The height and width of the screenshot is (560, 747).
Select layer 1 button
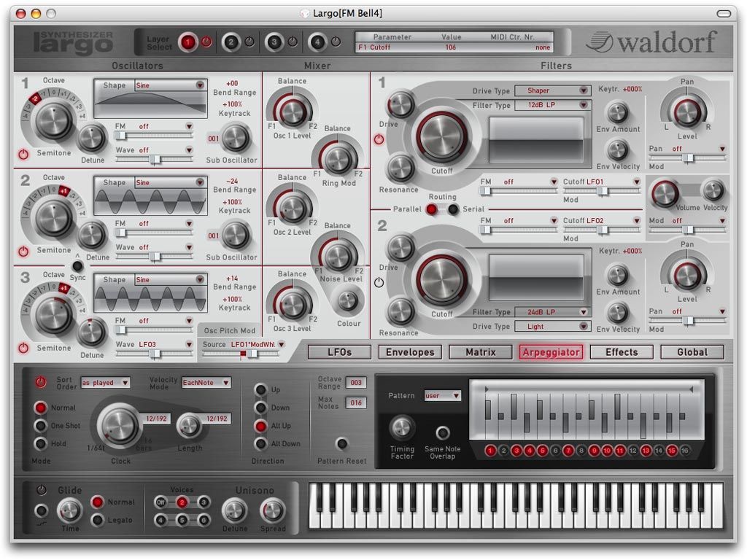187,42
